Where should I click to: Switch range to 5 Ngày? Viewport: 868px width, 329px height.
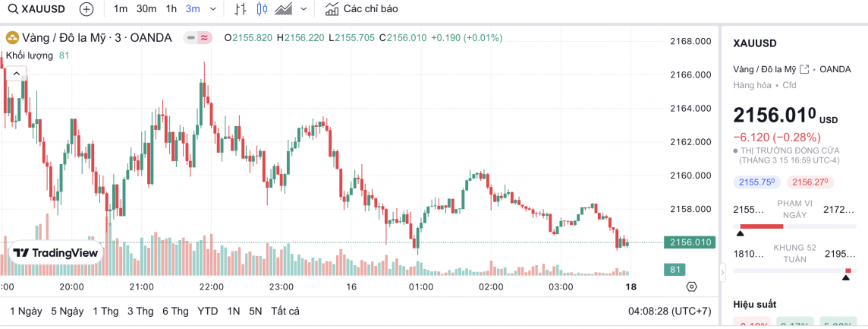point(67,311)
